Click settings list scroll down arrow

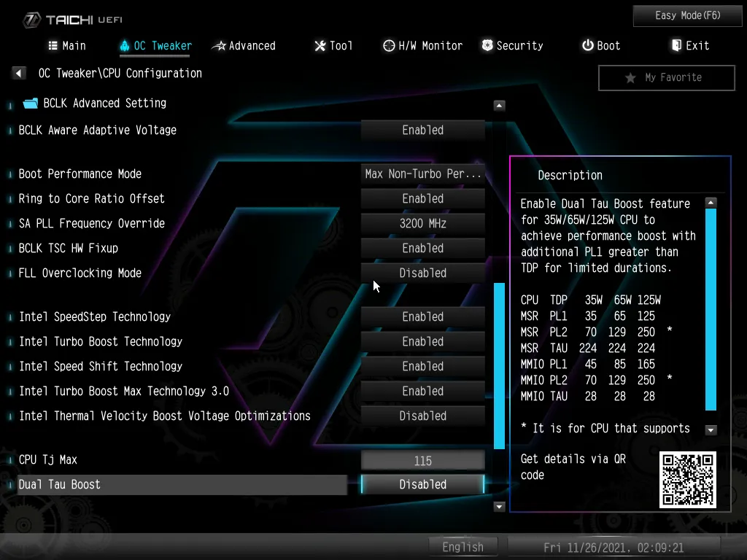(499, 506)
